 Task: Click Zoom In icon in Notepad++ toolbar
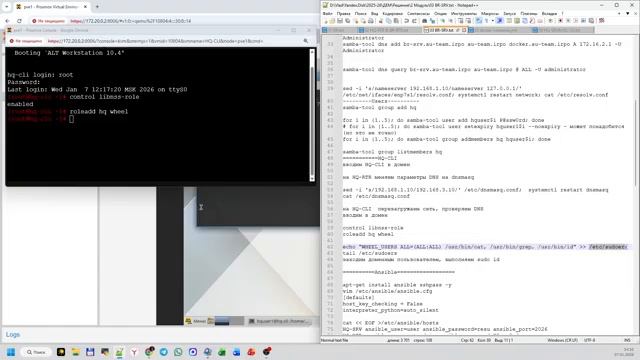443,20
